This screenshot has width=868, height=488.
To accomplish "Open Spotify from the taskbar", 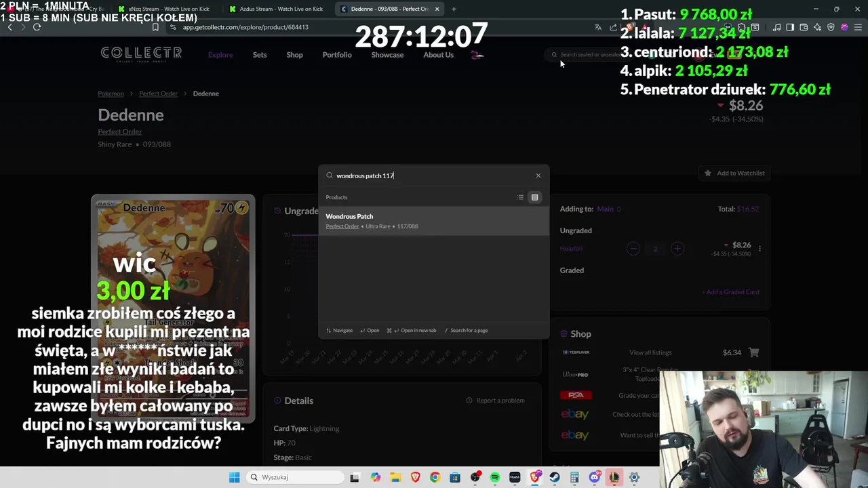I will click(495, 477).
